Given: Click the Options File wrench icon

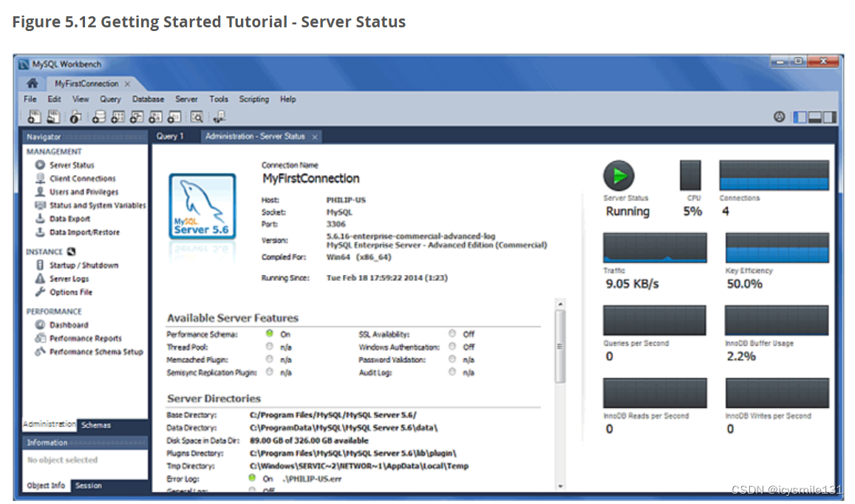Looking at the screenshot, I should [40, 292].
